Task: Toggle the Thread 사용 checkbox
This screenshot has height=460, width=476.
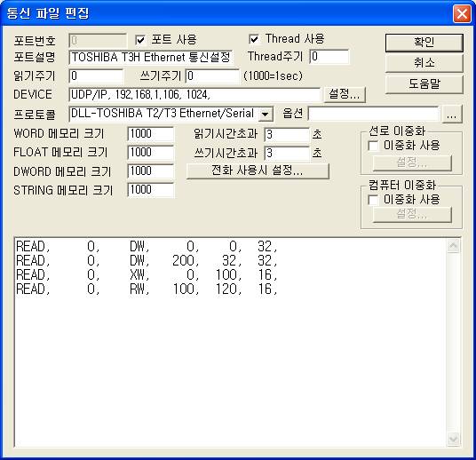Action: pyautogui.click(x=254, y=39)
